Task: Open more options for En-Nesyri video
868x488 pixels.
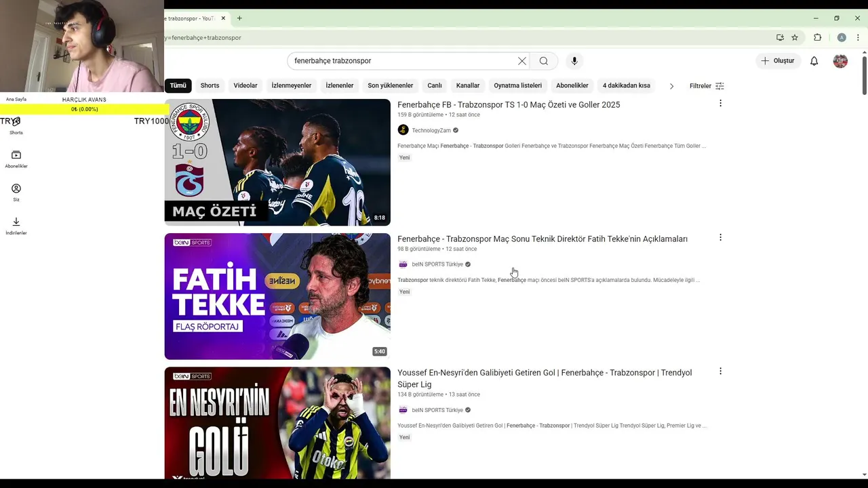Action: click(x=720, y=371)
